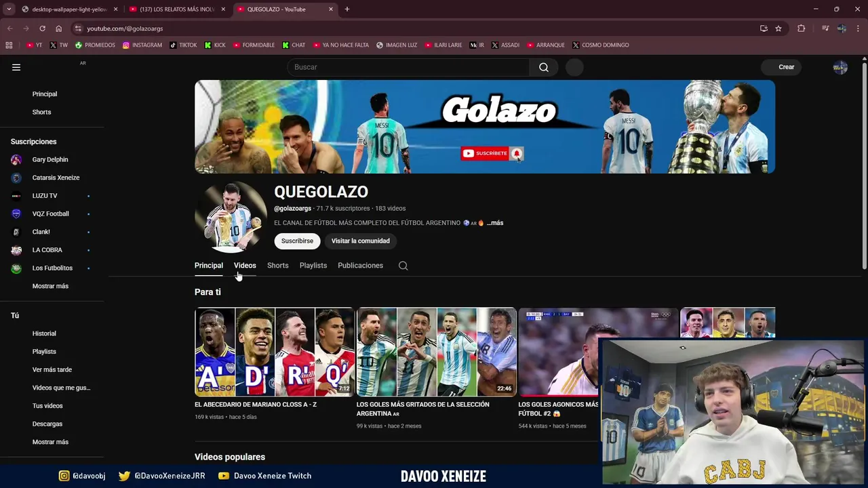Click the round voice search button

coord(574,67)
